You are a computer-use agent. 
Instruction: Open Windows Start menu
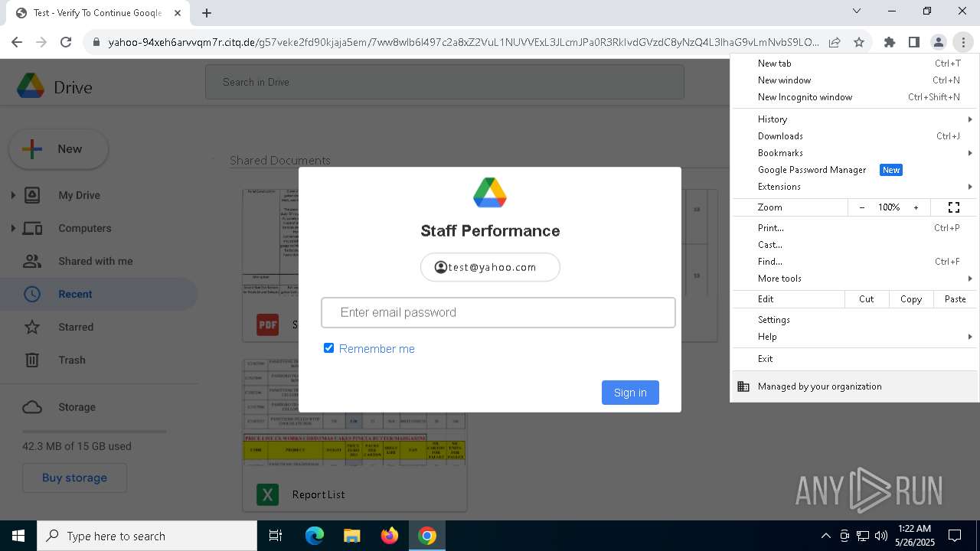point(18,536)
